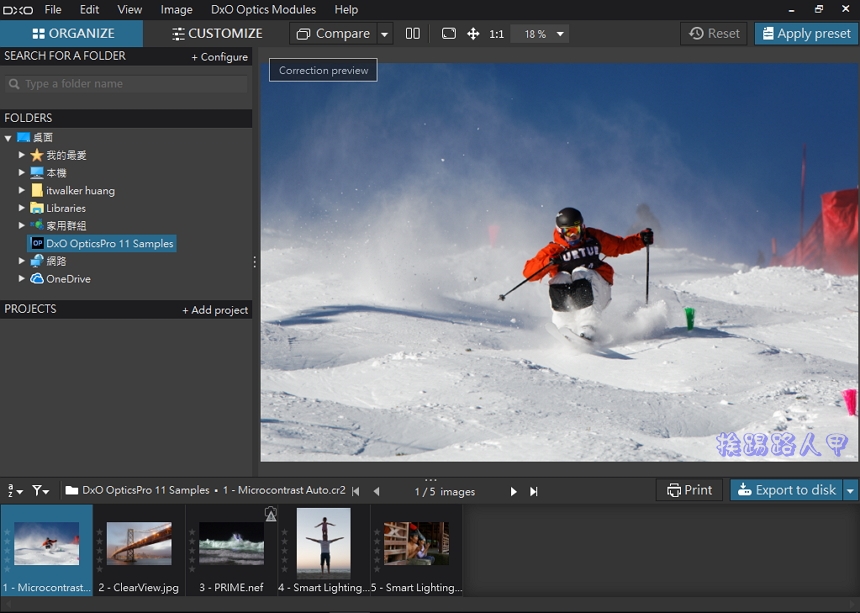Open the zoom percentage dropdown
Viewport: 860px width, 613px height.
coord(560,34)
